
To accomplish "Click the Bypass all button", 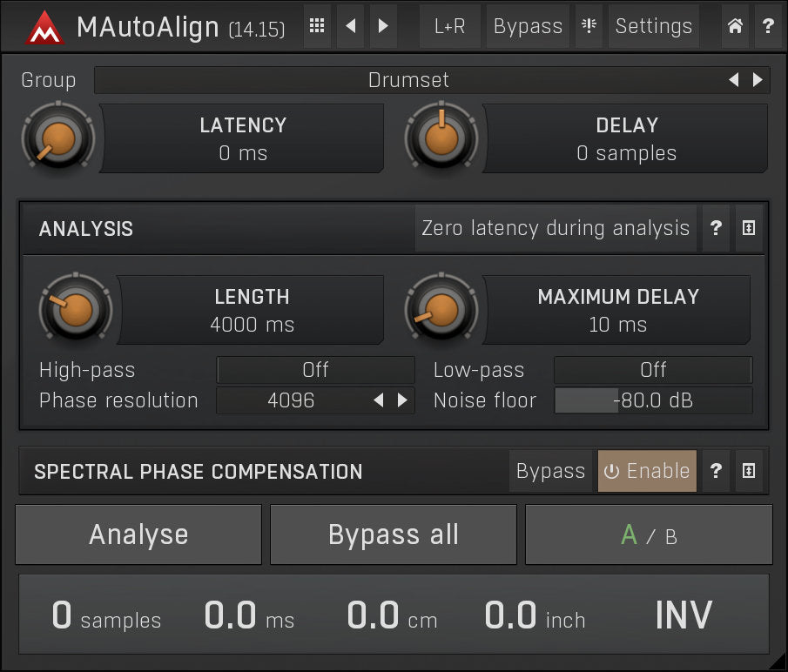I will 393,534.
